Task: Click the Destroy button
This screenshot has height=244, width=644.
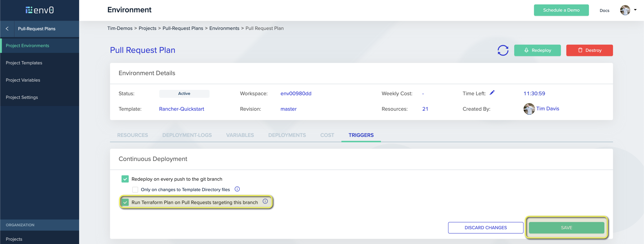Action: 589,50
